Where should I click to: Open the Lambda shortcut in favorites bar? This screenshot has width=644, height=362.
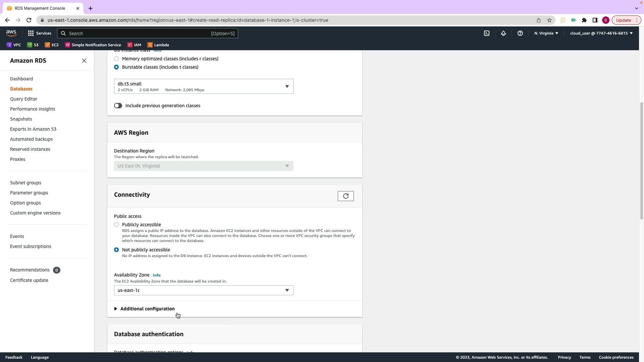[x=158, y=45]
